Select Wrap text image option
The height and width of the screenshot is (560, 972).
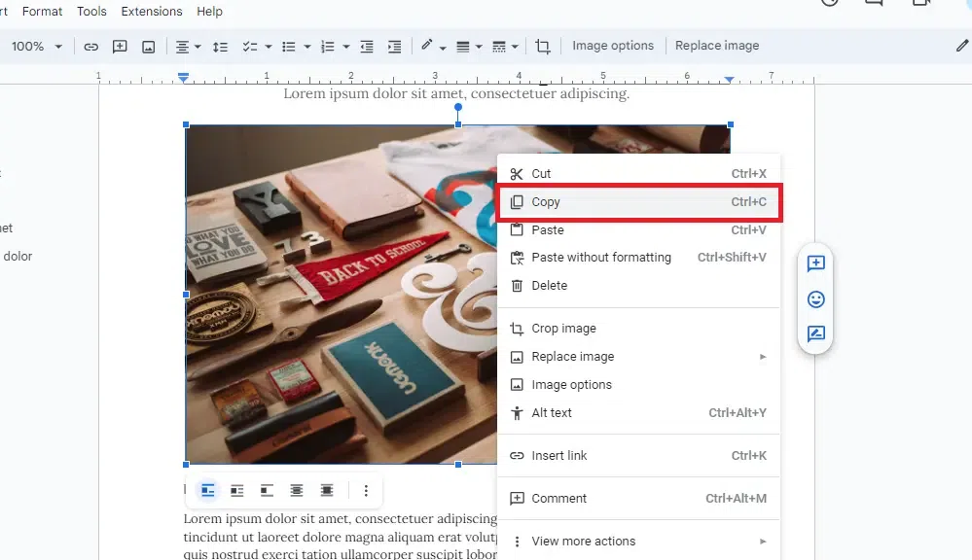[237, 491]
